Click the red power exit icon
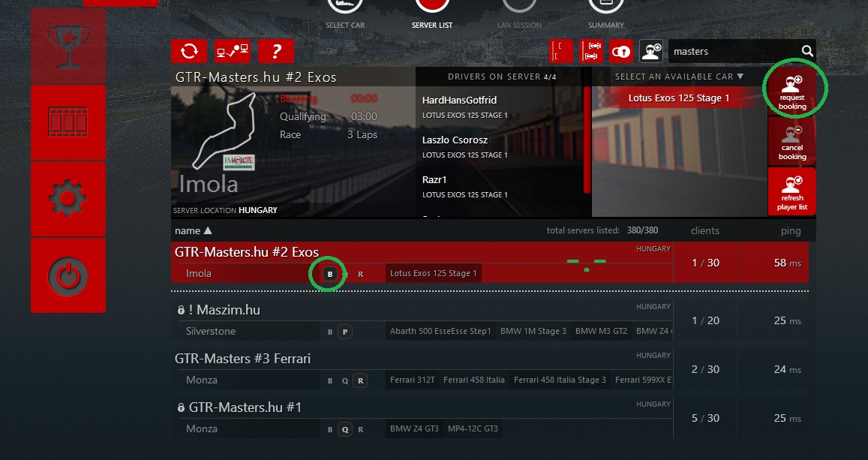This screenshot has width=868, height=460. coord(68,275)
